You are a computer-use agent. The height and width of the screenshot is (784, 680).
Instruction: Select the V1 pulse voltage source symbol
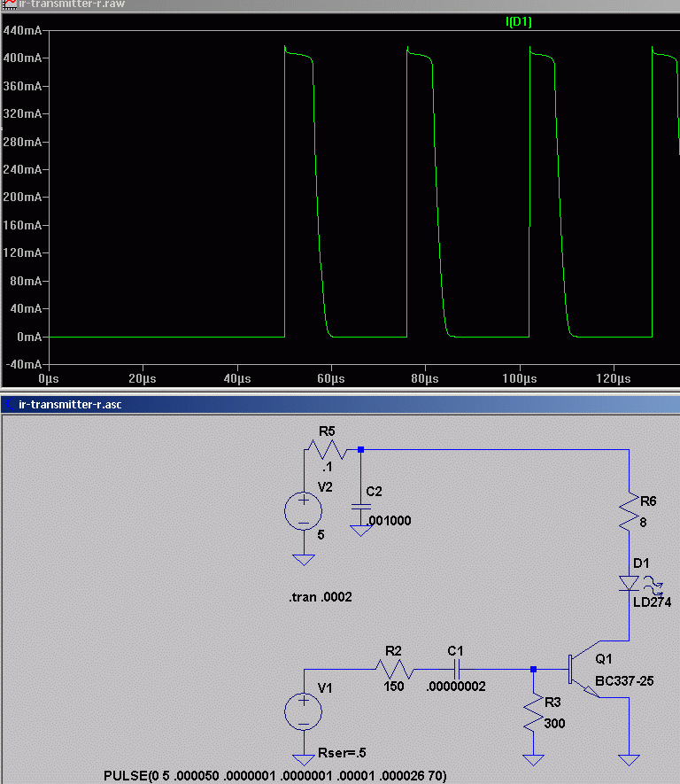point(304,711)
